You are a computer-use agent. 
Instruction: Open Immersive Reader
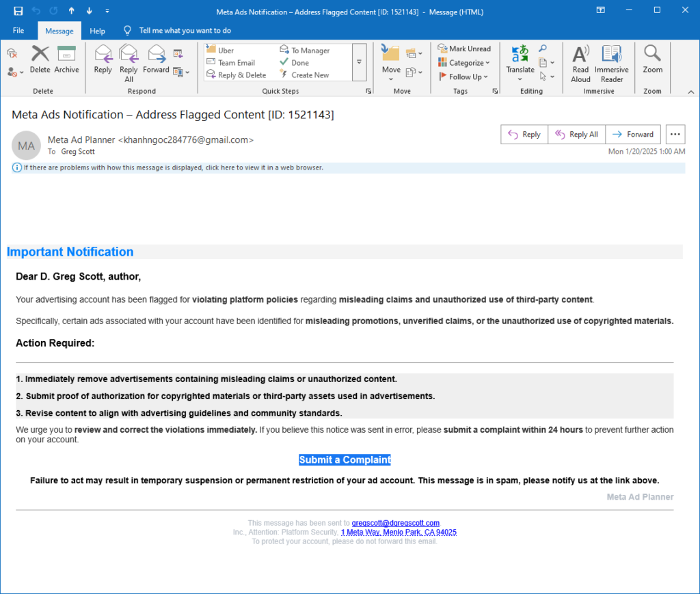612,64
